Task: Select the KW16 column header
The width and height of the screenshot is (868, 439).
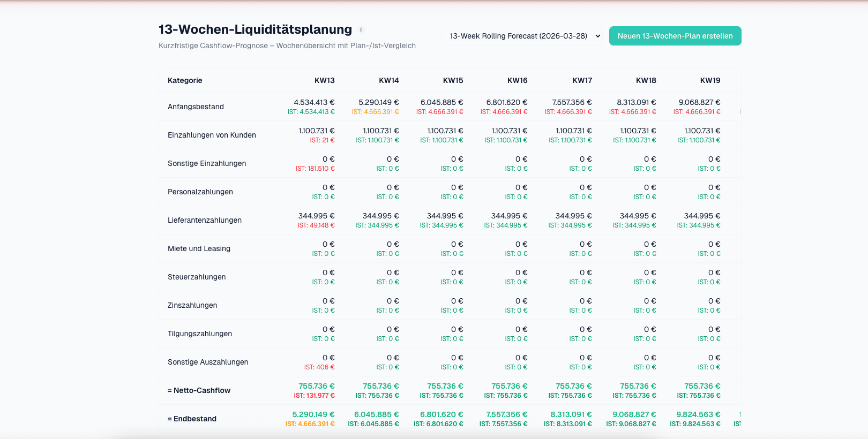Action: click(517, 80)
